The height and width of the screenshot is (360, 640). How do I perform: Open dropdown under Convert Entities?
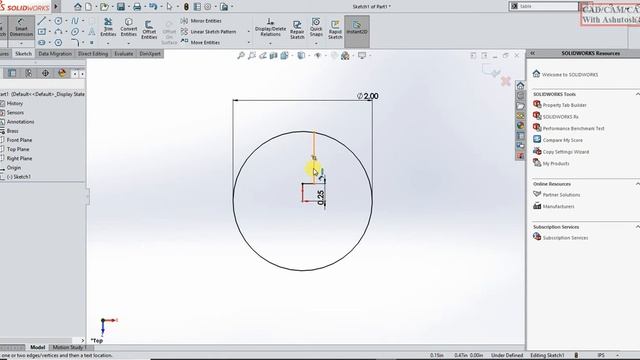point(129,43)
